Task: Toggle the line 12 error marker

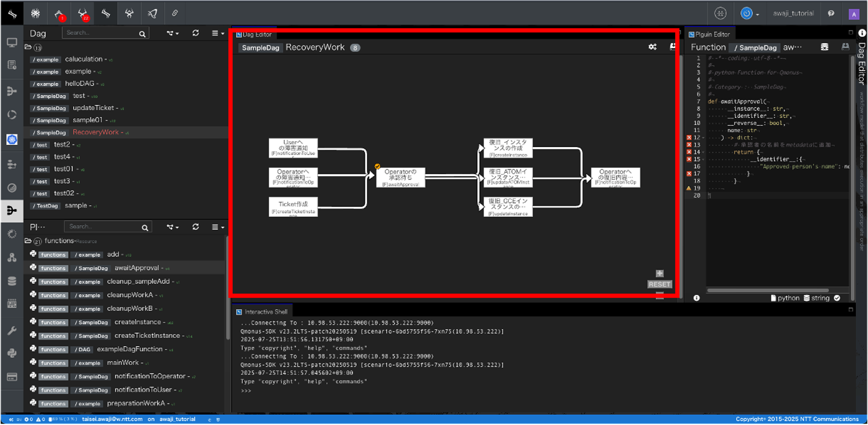Action: 689,137
